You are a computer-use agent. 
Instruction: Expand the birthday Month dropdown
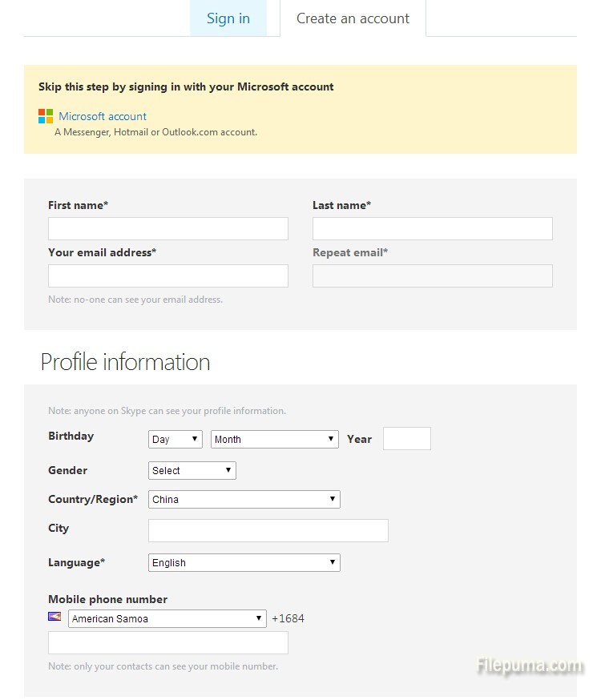pos(275,439)
